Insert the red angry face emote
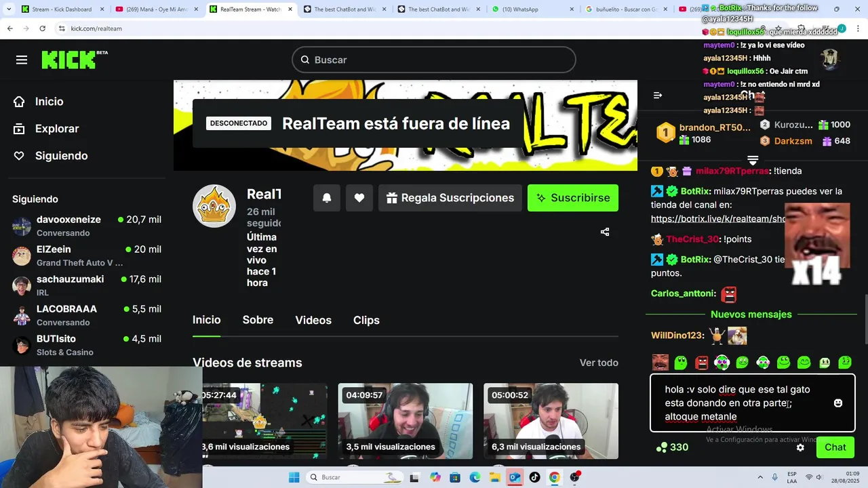Screen dimensions: 868x488 702,363
